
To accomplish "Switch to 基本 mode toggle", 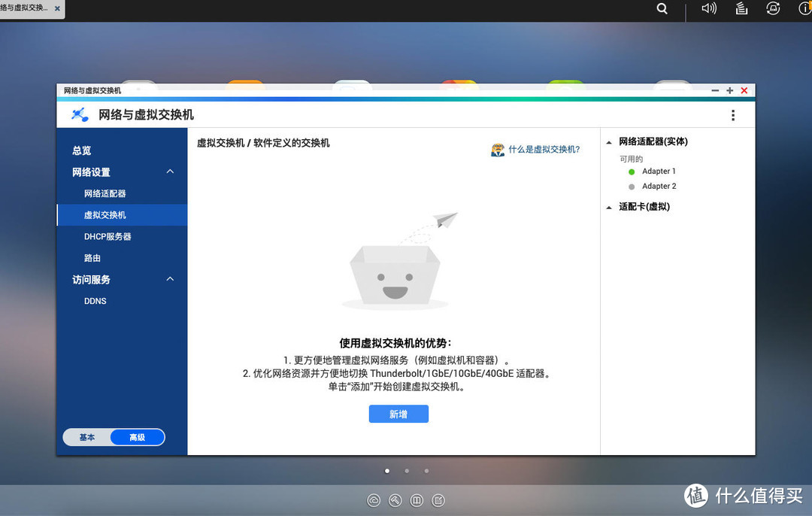I will 87,437.
